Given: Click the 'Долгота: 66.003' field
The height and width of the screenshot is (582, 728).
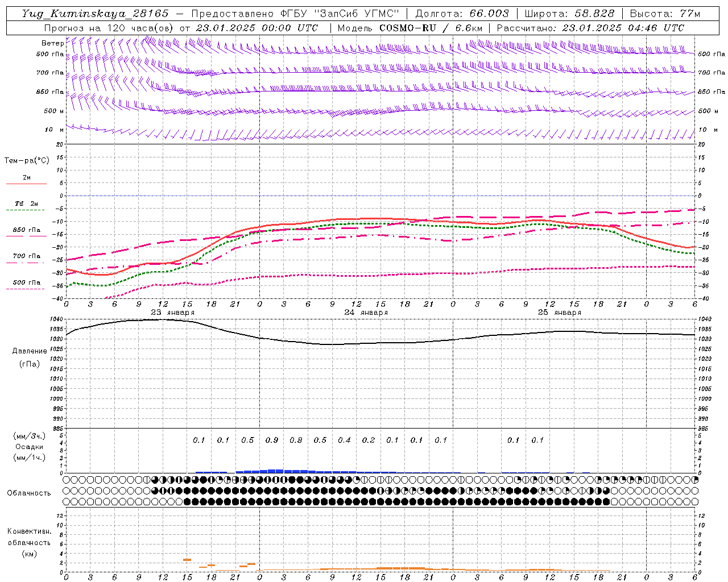Looking at the screenshot, I should [x=462, y=14].
